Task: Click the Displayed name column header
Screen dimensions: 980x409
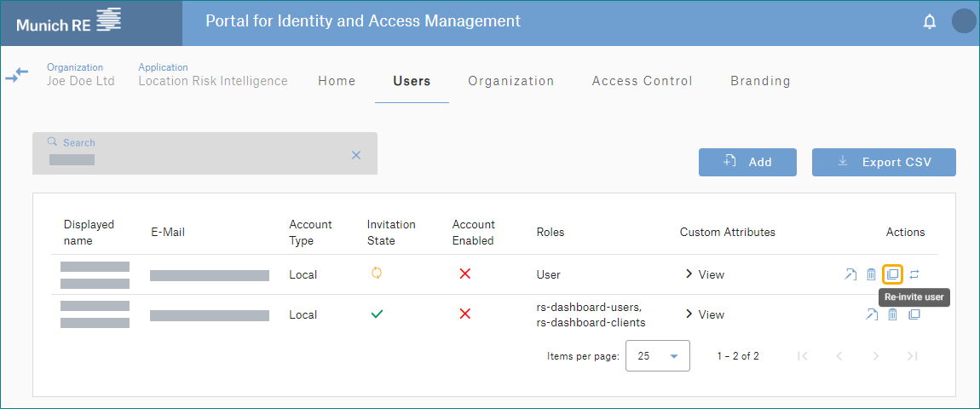Action: coord(89,232)
